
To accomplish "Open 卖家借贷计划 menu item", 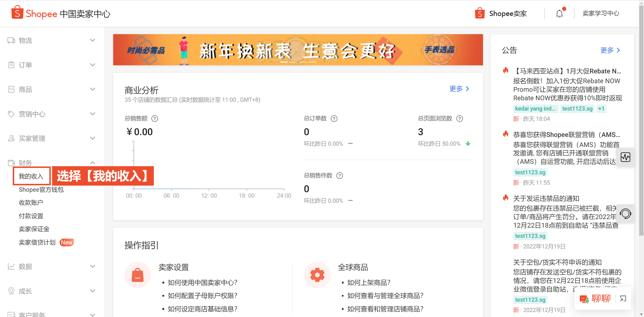I will pyautogui.click(x=37, y=242).
